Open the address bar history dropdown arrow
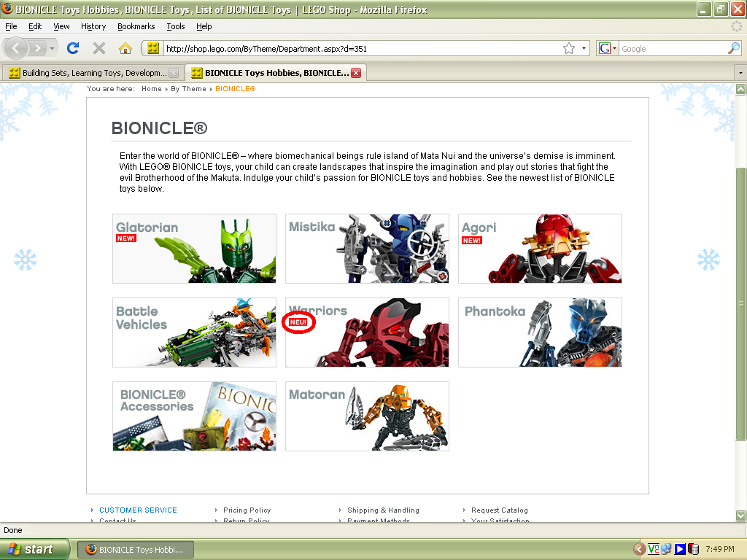 (x=584, y=48)
